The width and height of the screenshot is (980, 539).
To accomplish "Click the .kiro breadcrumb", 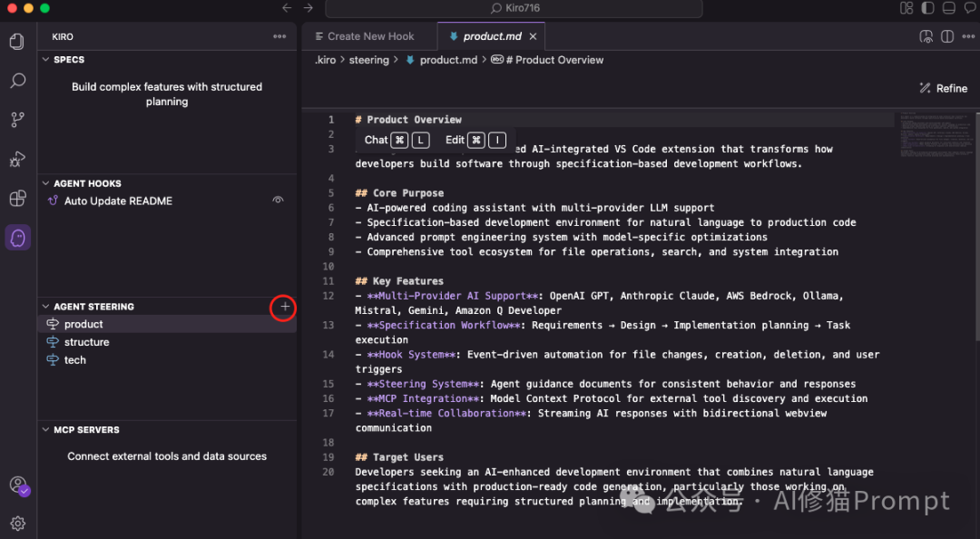I will click(x=325, y=60).
